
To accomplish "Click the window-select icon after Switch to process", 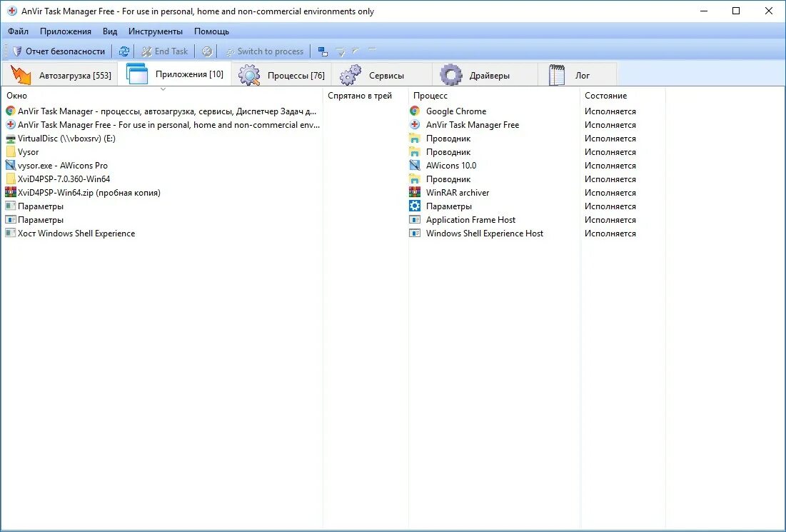I will [x=323, y=51].
